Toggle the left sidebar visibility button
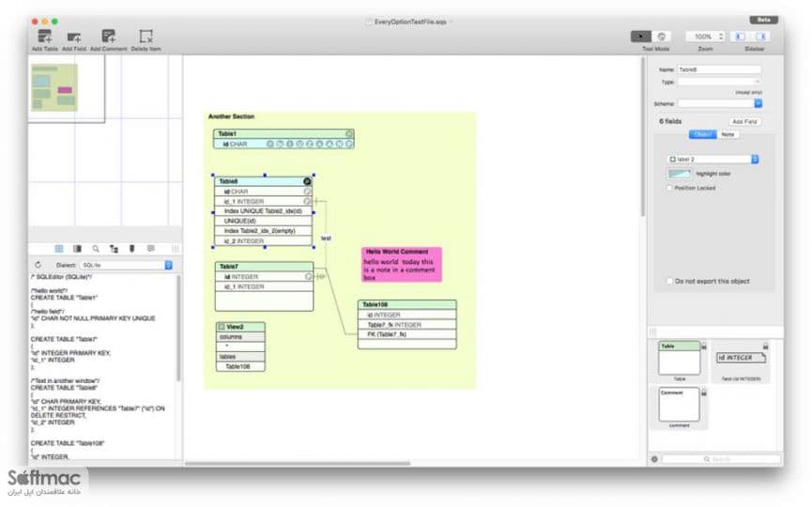Screen dimensions: 812x507 pyautogui.click(x=740, y=37)
